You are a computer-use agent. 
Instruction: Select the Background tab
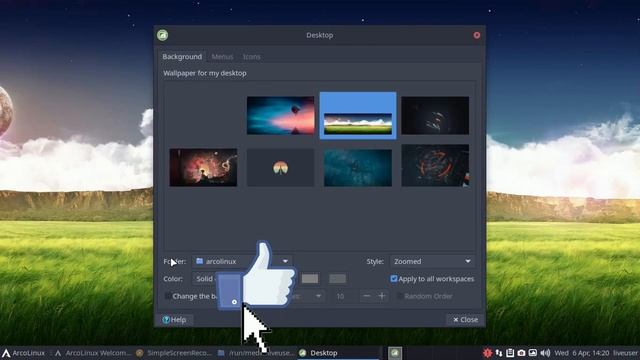[x=182, y=57]
